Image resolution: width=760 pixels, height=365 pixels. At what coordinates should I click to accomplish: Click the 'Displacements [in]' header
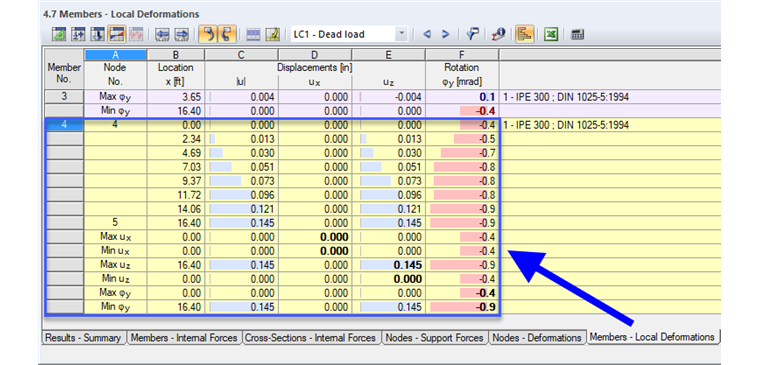coord(315,68)
